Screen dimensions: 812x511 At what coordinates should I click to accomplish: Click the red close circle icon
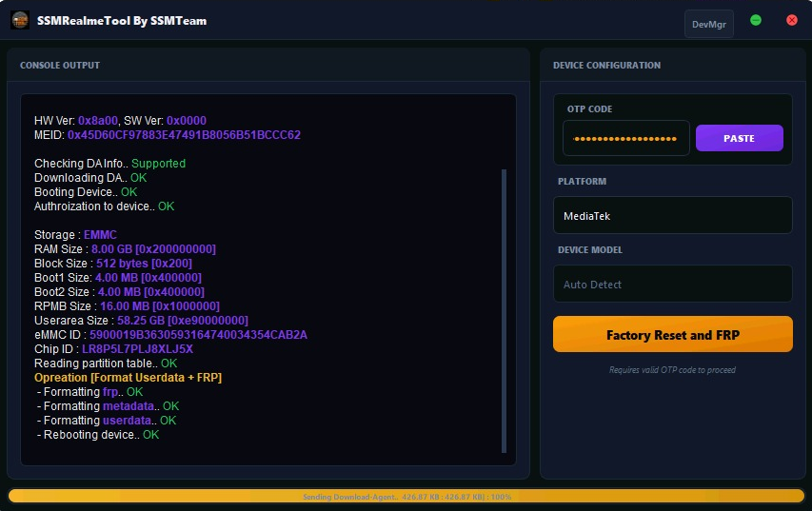[792, 20]
